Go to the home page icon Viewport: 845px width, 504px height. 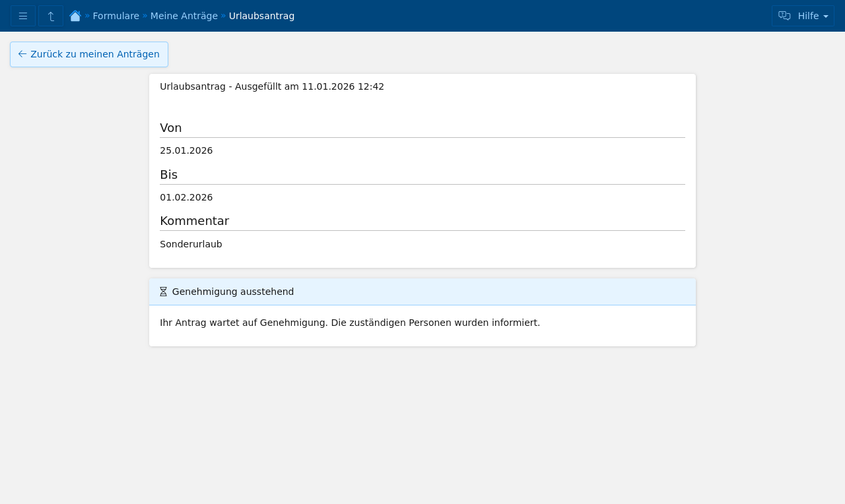pyautogui.click(x=75, y=16)
